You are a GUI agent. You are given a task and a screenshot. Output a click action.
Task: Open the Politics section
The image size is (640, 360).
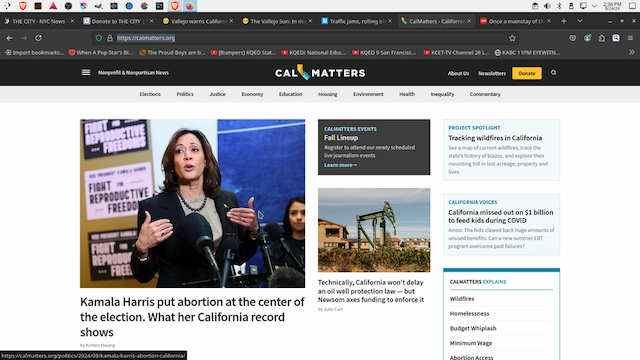(185, 94)
